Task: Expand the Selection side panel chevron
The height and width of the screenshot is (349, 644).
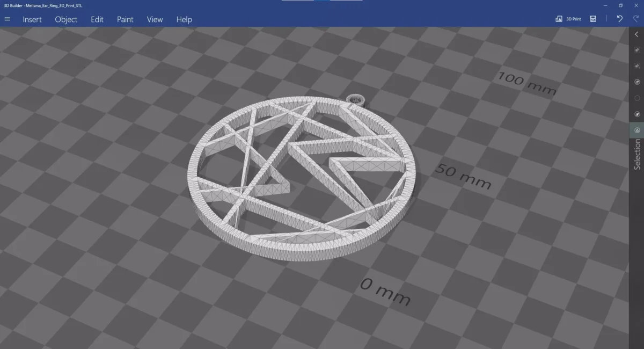Action: (x=637, y=34)
